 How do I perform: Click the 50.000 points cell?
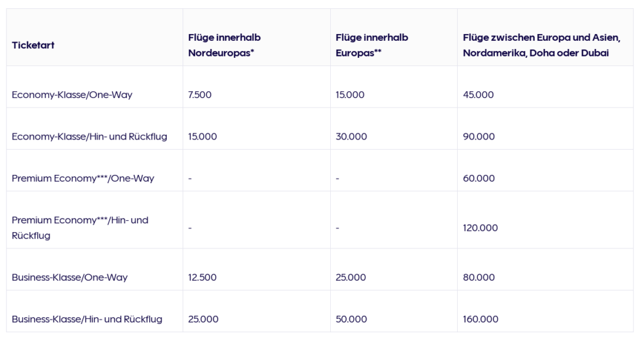352,320
